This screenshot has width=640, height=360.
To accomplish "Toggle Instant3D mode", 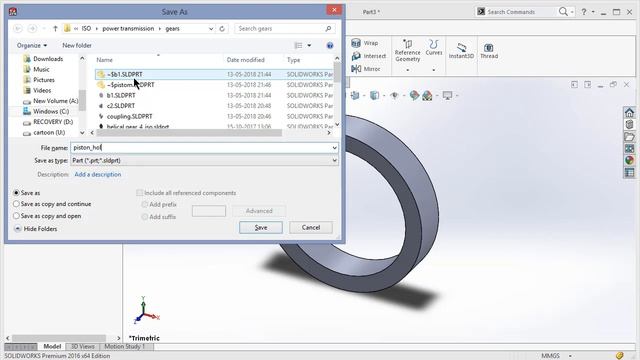I will pyautogui.click(x=461, y=51).
